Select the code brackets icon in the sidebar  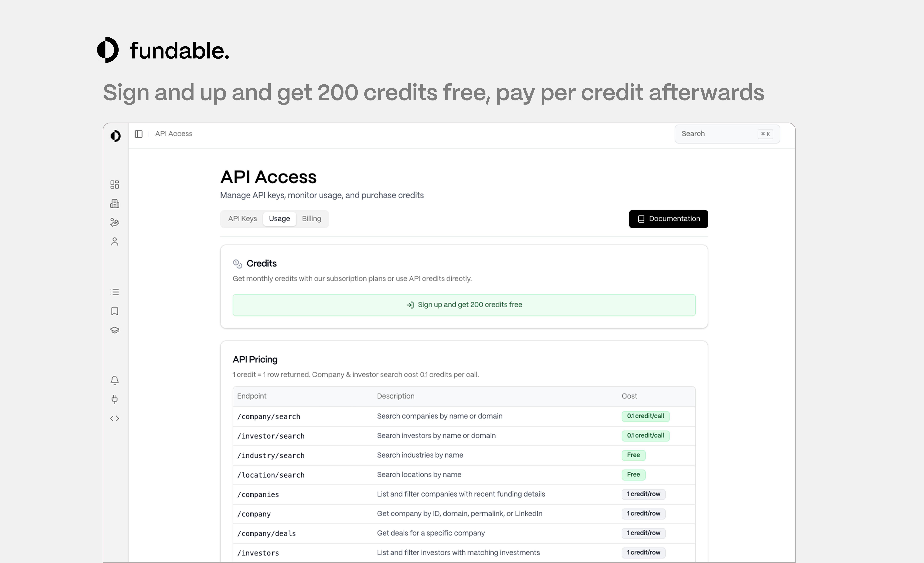[115, 418]
